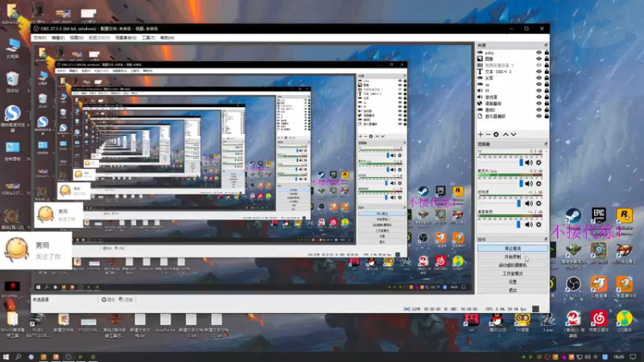The height and width of the screenshot is (362, 644).
Task: Open the Rockstar Games launcher desktop icon
Action: point(624,215)
